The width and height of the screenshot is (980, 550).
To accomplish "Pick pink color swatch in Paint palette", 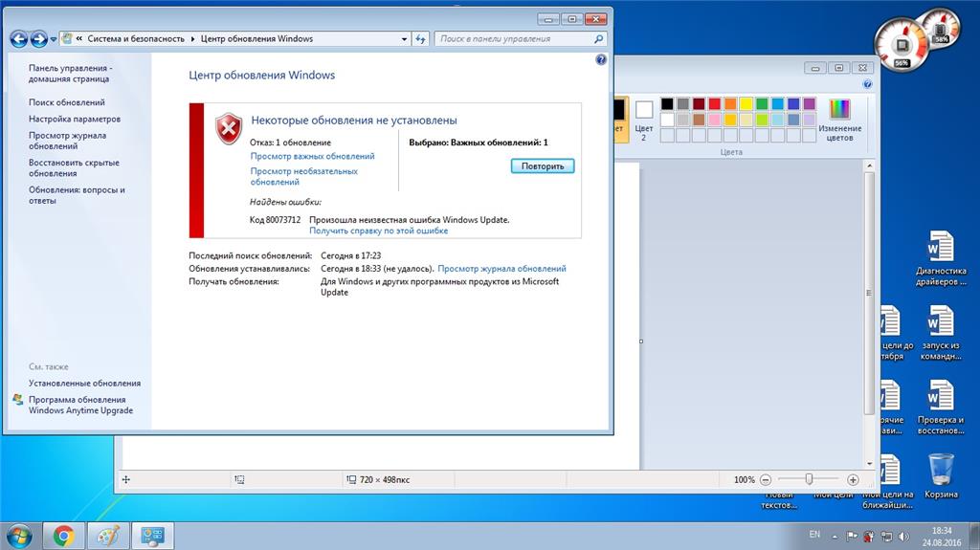I will click(x=714, y=120).
